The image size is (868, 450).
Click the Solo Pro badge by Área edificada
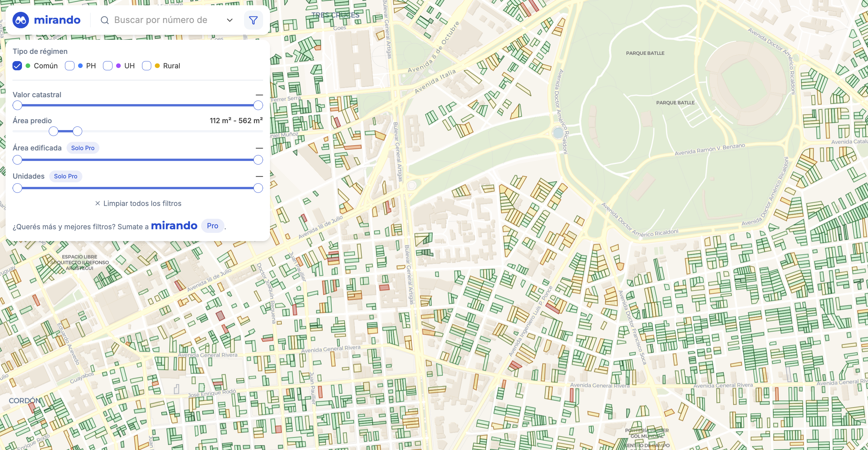tap(83, 148)
